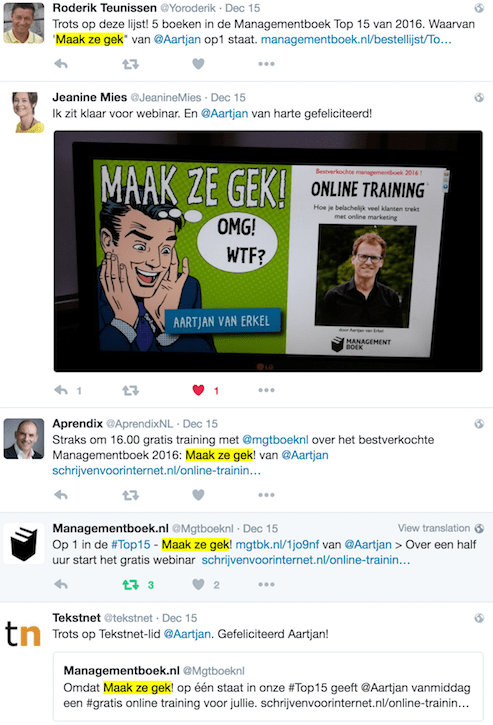The width and height of the screenshot is (493, 725).
Task: Reply to Jeanine Mies's webinar tweet
Action: (x=61, y=390)
